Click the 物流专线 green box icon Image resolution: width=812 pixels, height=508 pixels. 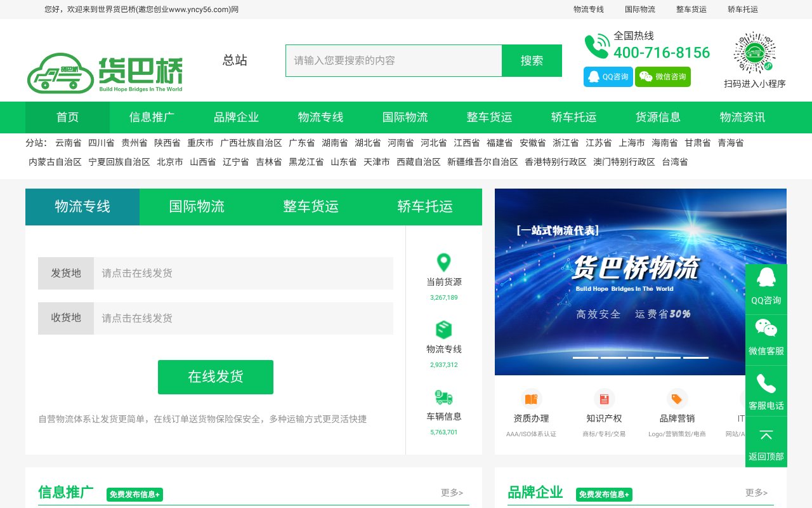pyautogui.click(x=443, y=330)
